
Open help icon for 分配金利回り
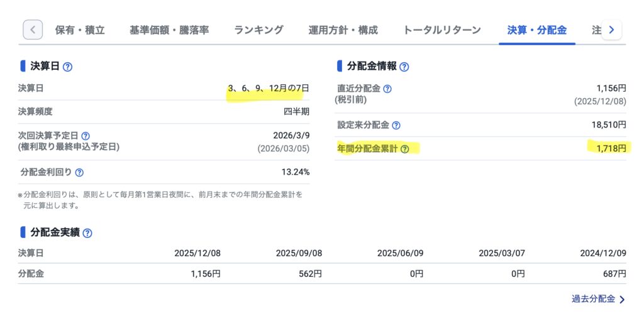coord(79,172)
